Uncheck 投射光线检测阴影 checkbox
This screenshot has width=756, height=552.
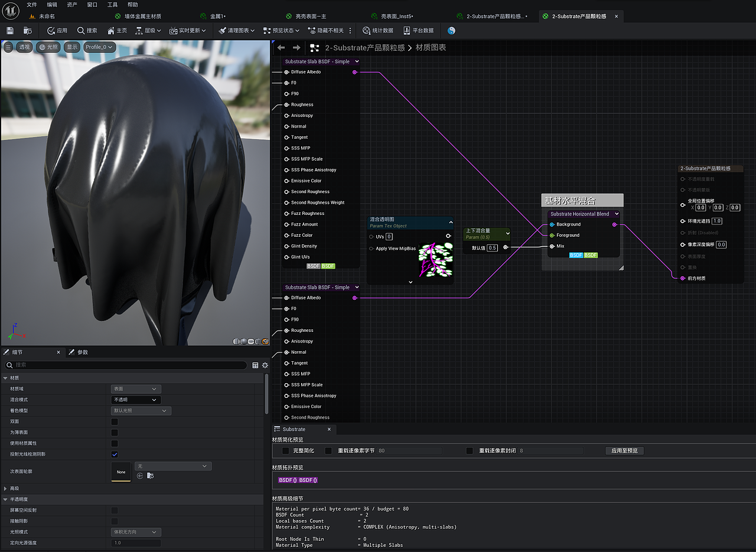115,455
